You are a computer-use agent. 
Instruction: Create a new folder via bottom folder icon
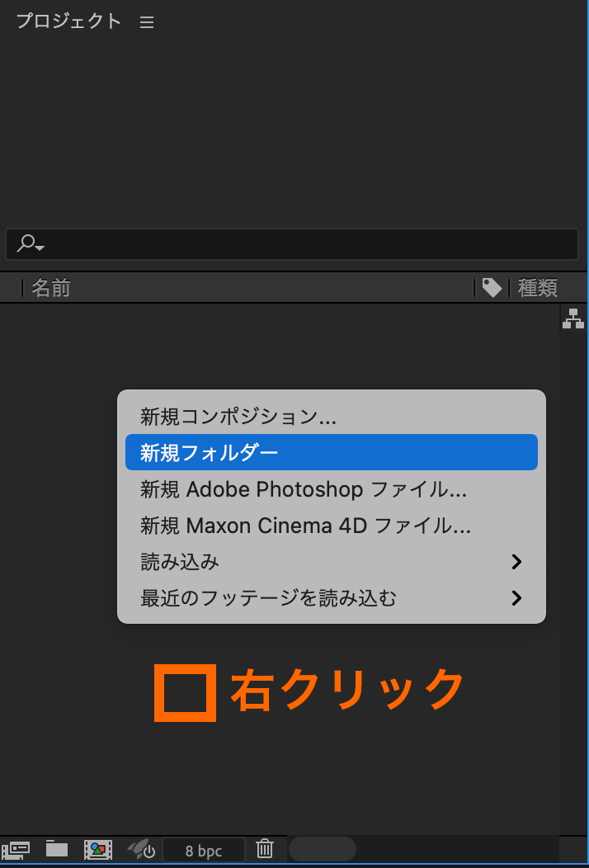pyautogui.click(x=57, y=848)
